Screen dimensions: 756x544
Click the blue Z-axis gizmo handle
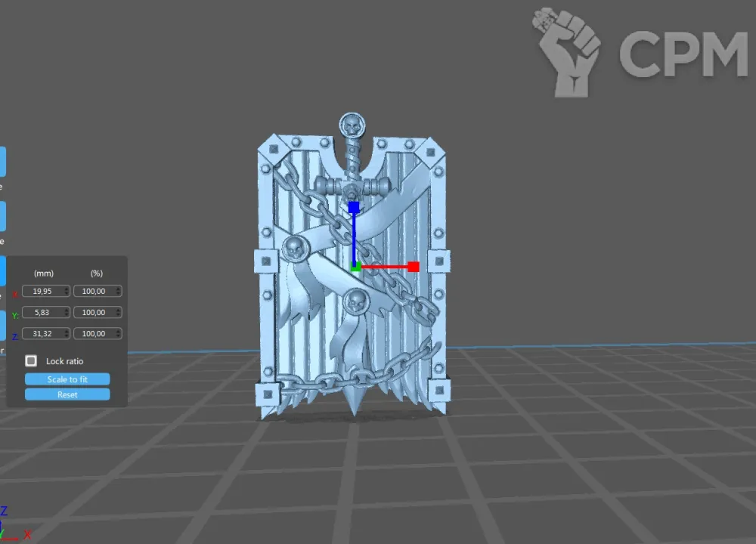pos(353,206)
